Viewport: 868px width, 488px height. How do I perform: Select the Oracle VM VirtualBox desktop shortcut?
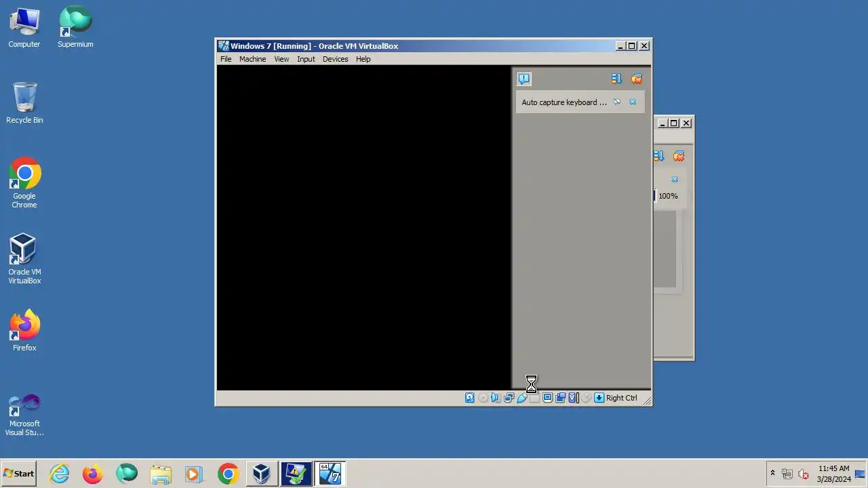coord(24,259)
